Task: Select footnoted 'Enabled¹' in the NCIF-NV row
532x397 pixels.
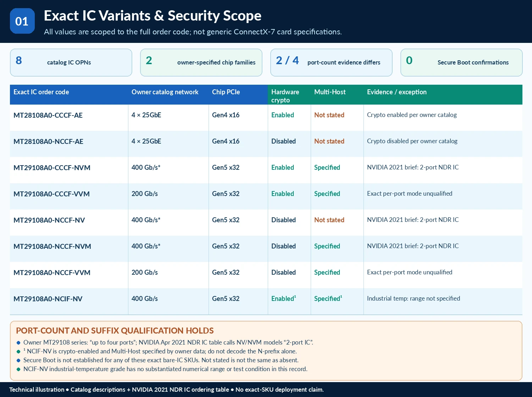Action: (284, 299)
